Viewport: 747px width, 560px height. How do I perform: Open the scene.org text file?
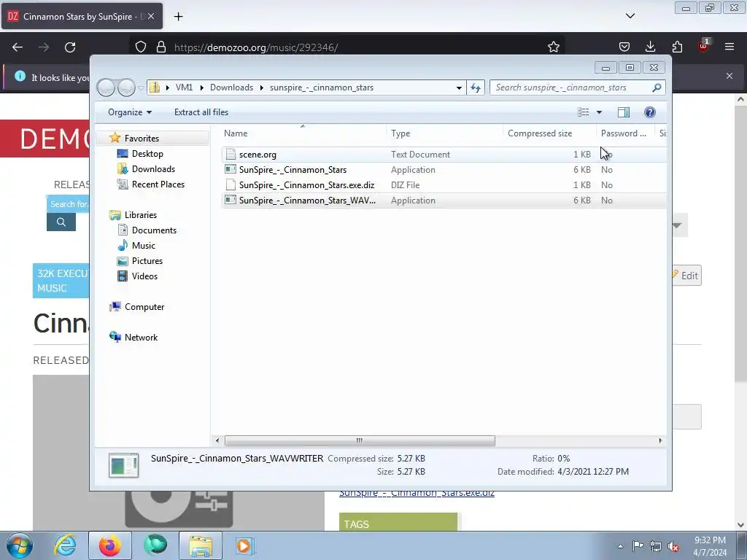pos(258,155)
